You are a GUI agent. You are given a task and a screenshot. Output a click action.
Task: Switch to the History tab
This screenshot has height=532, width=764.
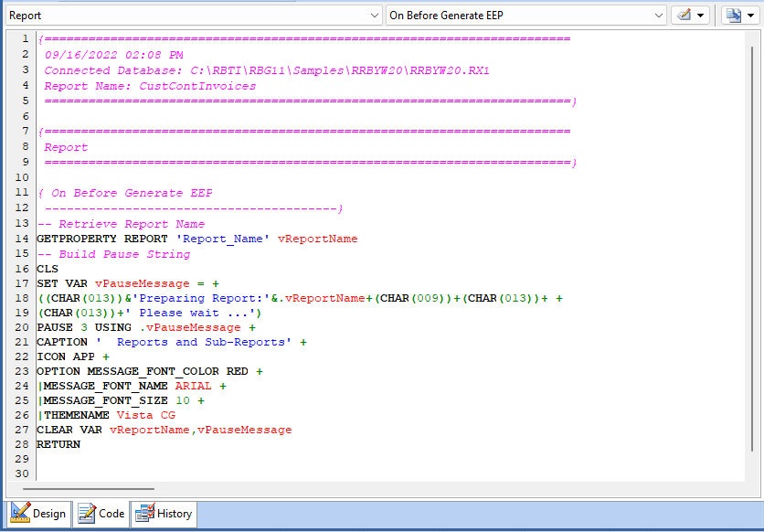(164, 514)
